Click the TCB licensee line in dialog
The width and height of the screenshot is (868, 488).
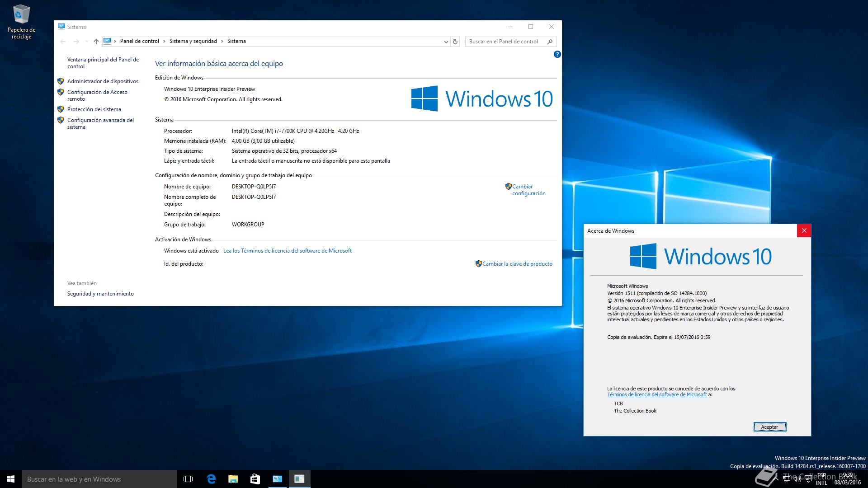coord(618,404)
